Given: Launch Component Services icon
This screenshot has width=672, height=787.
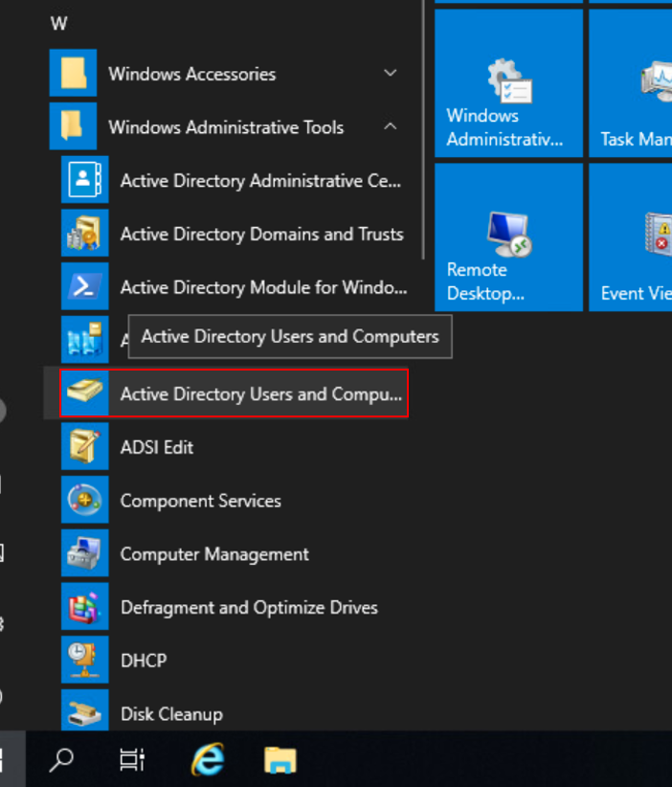Looking at the screenshot, I should (x=84, y=501).
